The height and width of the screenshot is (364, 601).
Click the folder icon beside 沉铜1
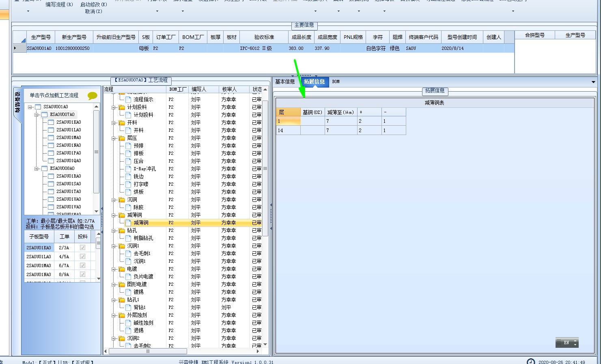122,246
